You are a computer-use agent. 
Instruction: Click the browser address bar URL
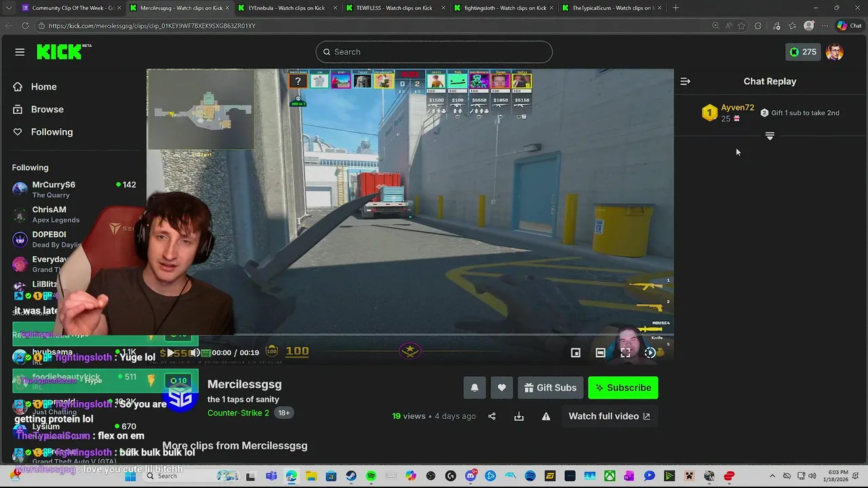coord(152,26)
